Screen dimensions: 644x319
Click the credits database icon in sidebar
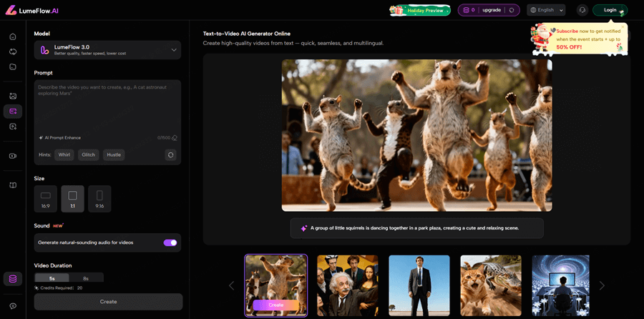click(13, 279)
